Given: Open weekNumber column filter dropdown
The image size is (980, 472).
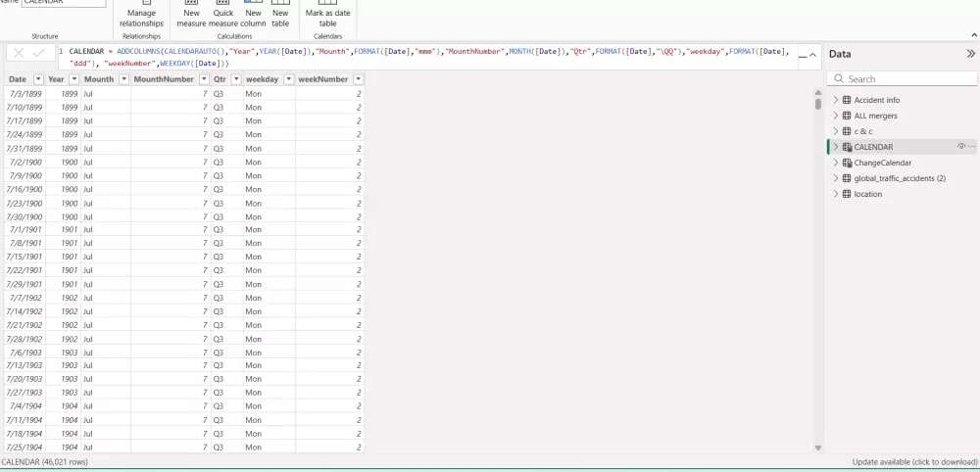Looking at the screenshot, I should [358, 79].
